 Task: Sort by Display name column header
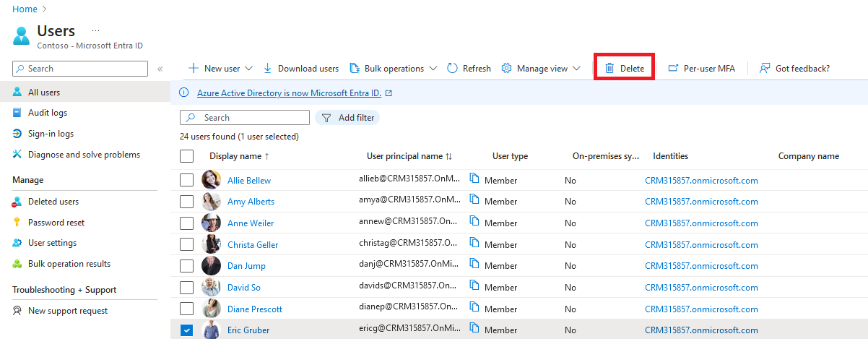[x=239, y=156]
